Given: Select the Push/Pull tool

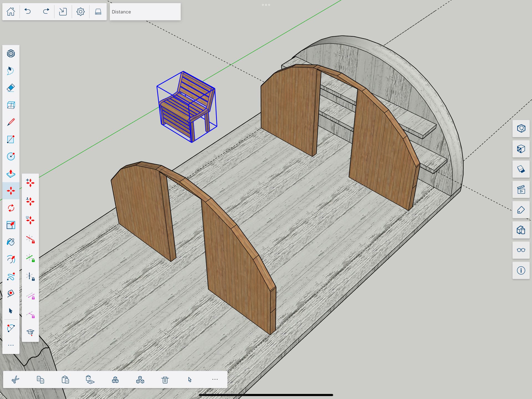Looking at the screenshot, I should pyautogui.click(x=11, y=174).
